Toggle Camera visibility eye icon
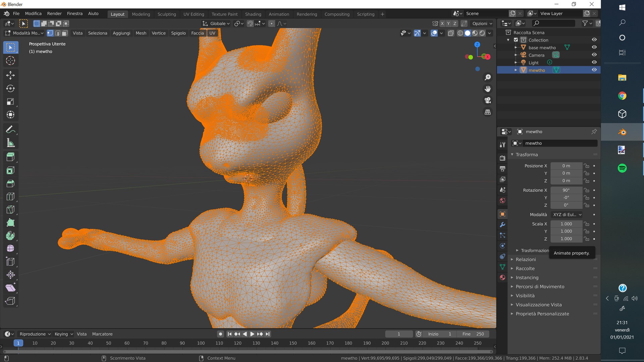Screen dimensions: 644x362 pos(594,55)
